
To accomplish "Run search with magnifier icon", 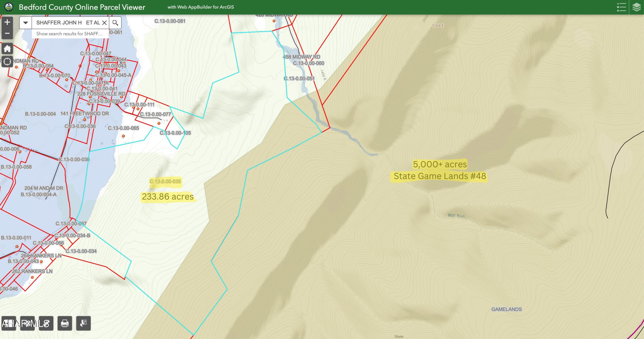I will [x=115, y=23].
